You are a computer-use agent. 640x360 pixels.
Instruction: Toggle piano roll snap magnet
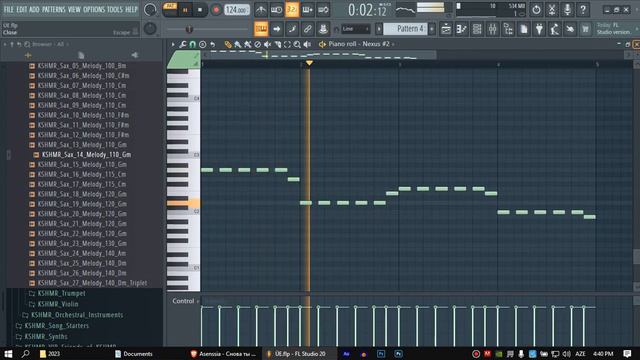tap(192, 44)
